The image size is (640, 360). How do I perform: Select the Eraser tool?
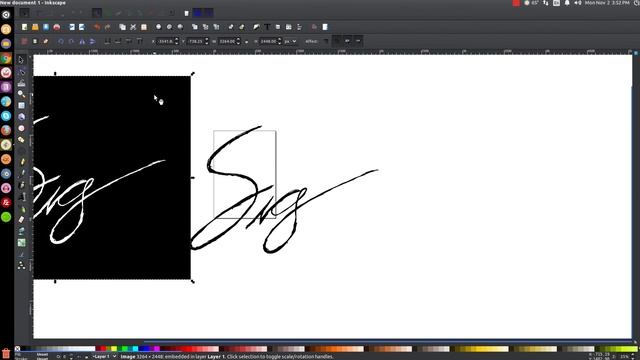point(21,220)
